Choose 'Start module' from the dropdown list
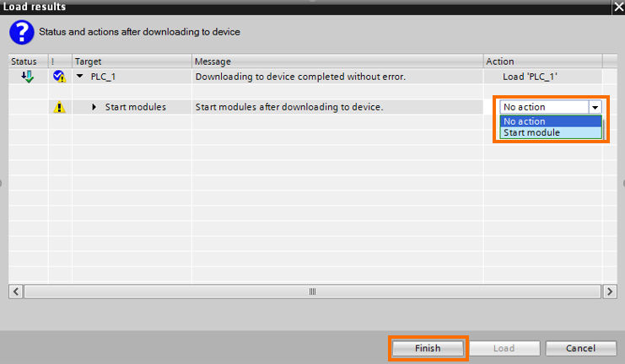Screen dimensions: 625x364 click(x=551, y=132)
